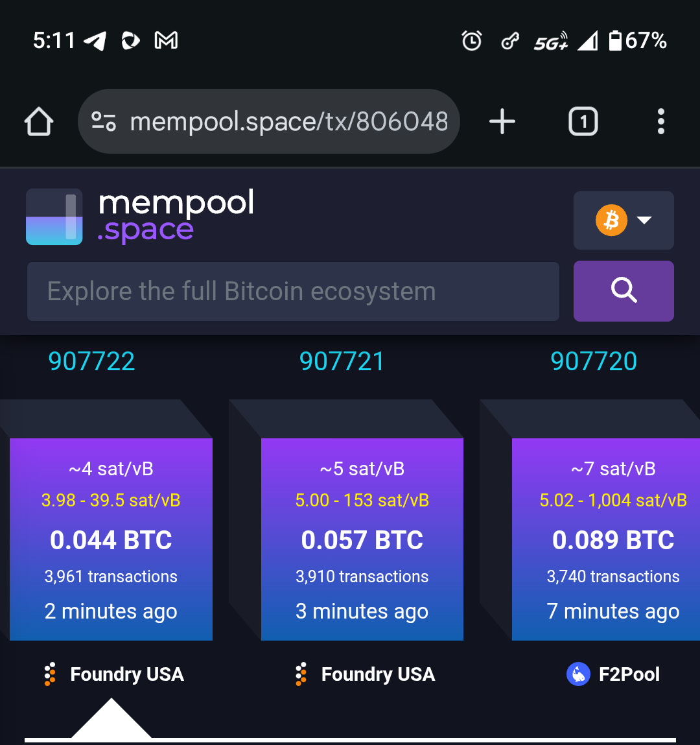Select the 0.057 BTC block tile
Image resolution: width=700 pixels, height=745 pixels.
[362, 539]
